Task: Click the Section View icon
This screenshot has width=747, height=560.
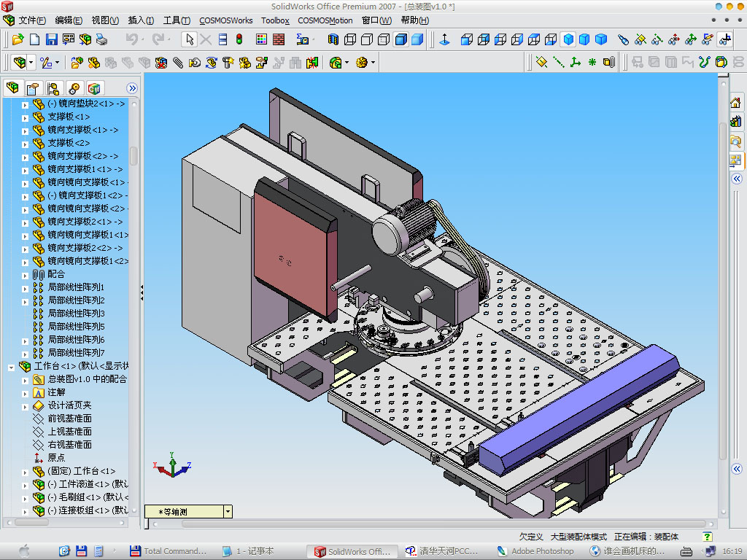Action: 333,39
